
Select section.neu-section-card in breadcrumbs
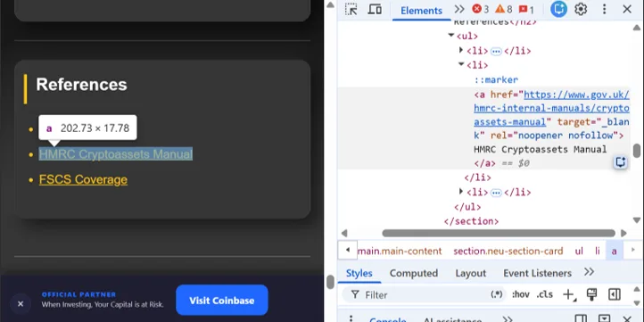pyautogui.click(x=508, y=251)
